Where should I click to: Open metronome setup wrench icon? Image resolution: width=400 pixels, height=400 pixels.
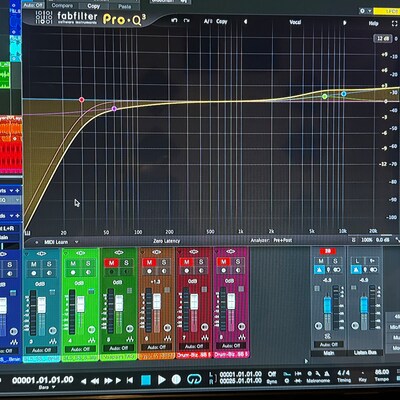318,374
